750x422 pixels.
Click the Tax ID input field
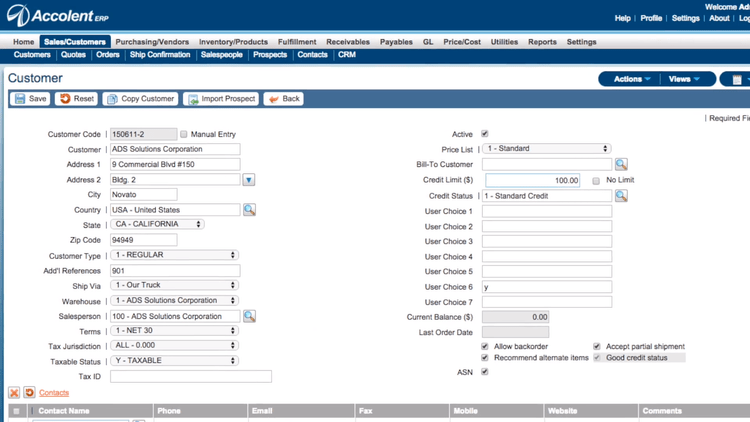click(191, 376)
